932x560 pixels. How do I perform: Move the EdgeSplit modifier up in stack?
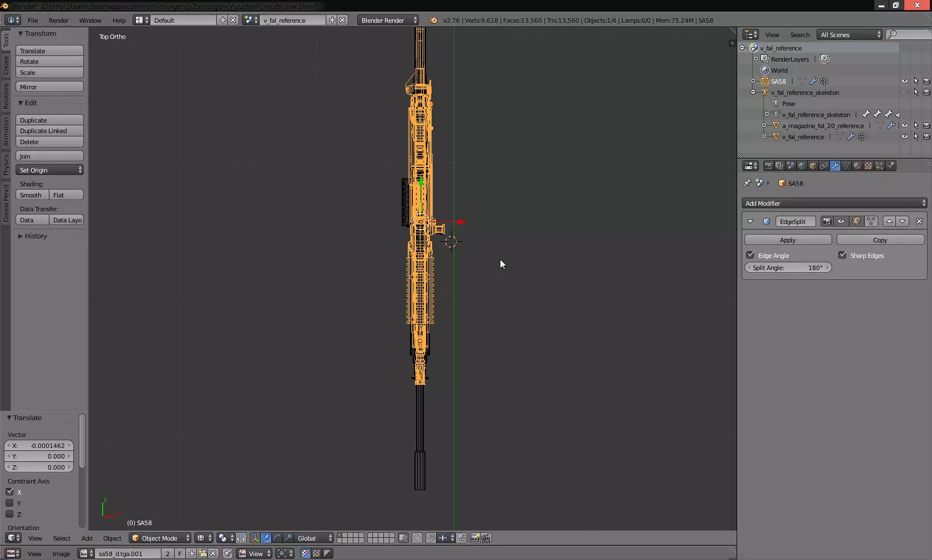coord(889,221)
